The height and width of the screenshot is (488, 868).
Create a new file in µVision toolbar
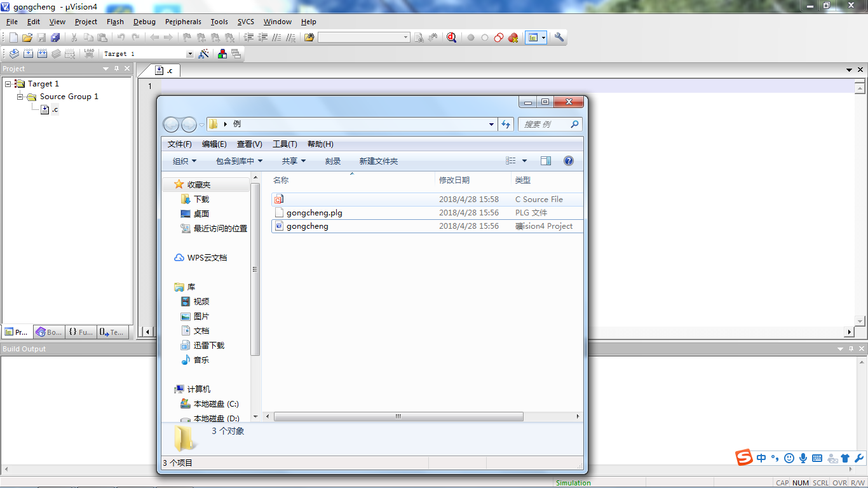13,37
